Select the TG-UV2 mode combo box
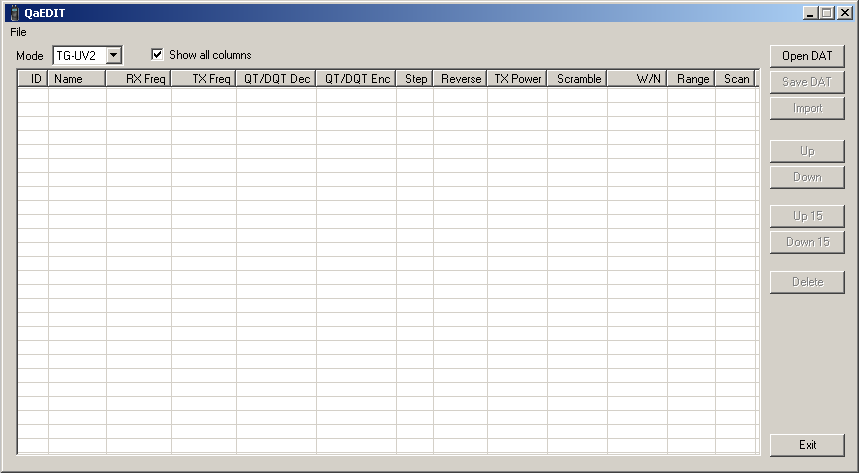Image resolution: width=859 pixels, height=473 pixels. pyautogui.click(x=88, y=55)
